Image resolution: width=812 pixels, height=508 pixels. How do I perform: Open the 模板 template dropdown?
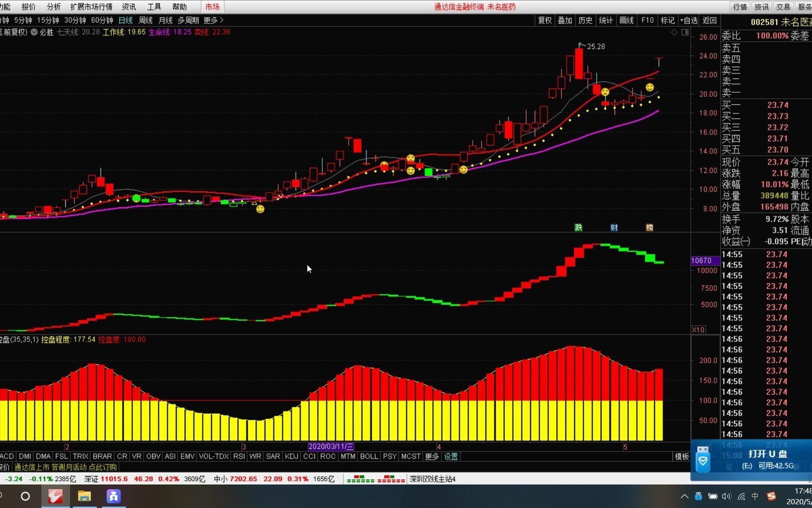682,456
